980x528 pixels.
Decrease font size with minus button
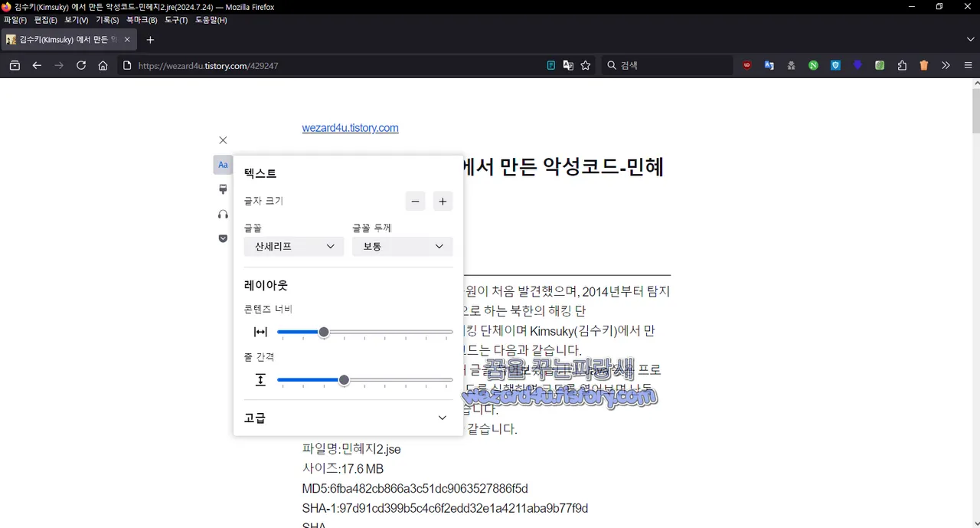point(415,201)
